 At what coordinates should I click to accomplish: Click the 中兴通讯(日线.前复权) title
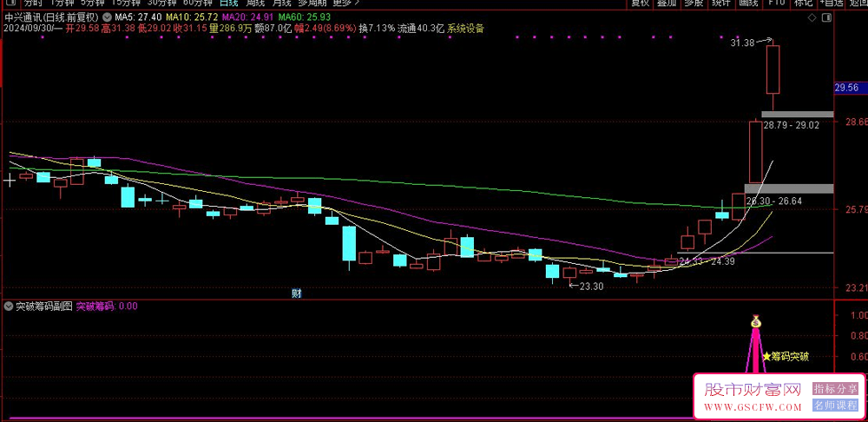(53, 17)
